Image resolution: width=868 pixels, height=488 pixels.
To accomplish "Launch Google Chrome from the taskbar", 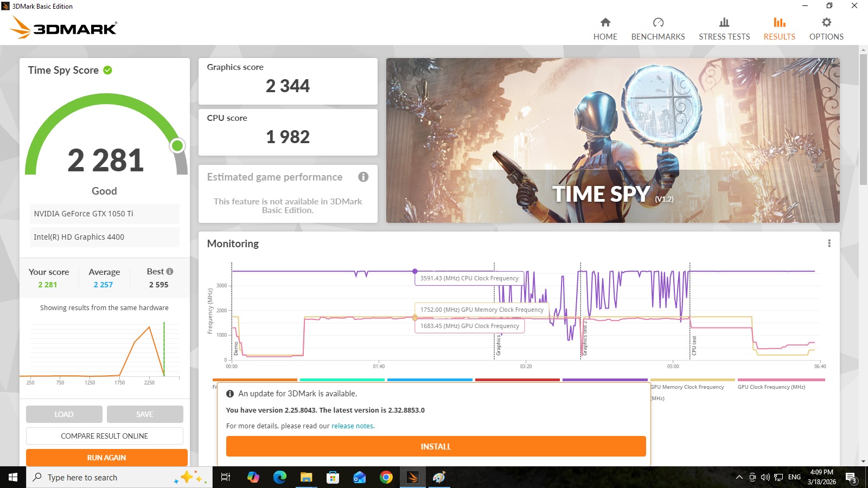I will coord(386,477).
